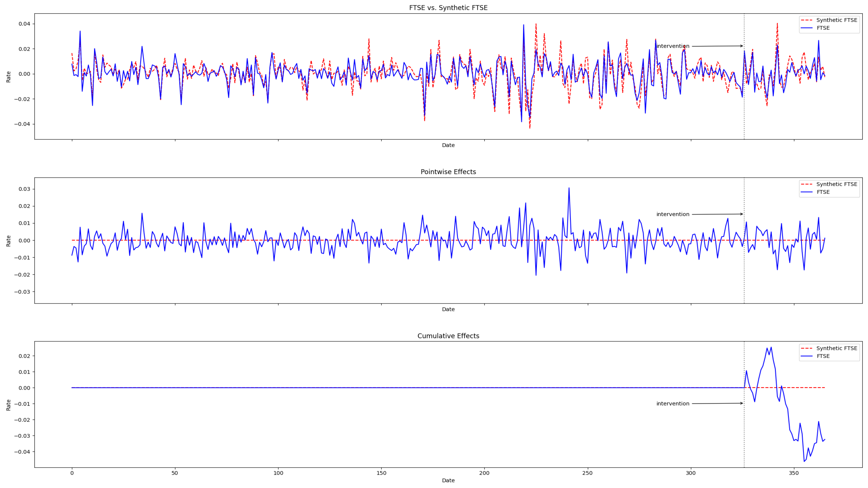Click the 'Rate' y-axis label of Pointwise Effects

(8, 241)
